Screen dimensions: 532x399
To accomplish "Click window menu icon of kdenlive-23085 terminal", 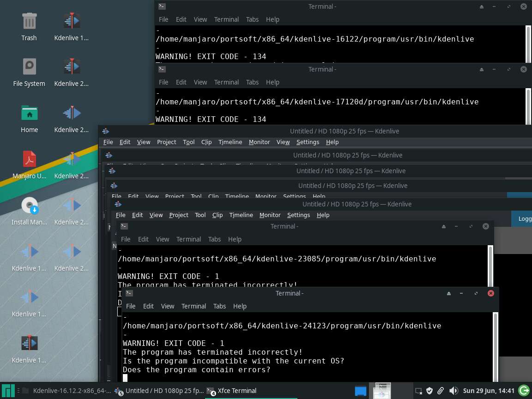I will [124, 226].
